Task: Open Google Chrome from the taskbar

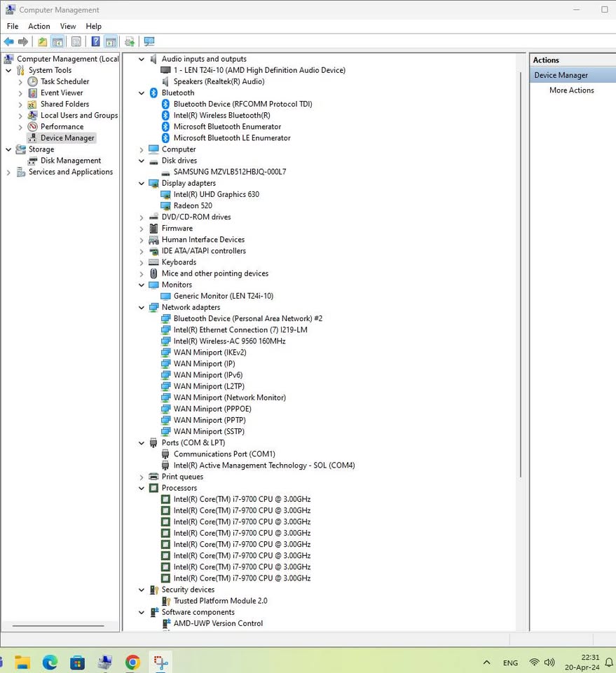Action: coord(132,662)
